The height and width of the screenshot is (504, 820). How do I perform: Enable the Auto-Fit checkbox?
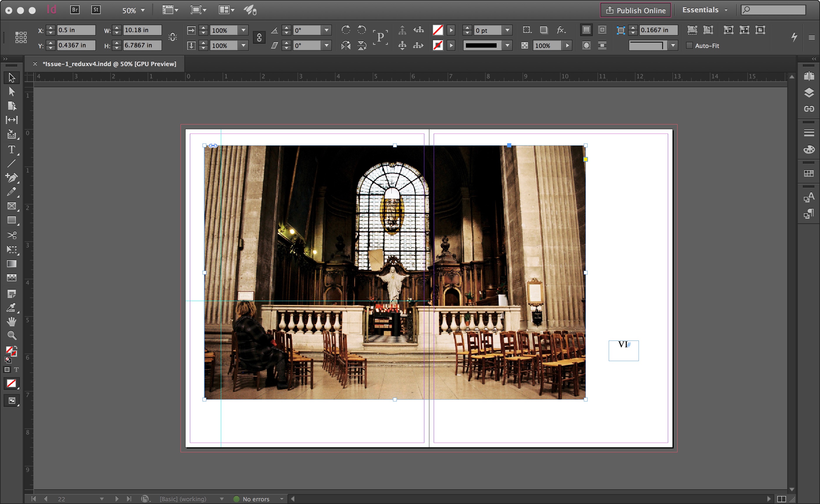click(x=689, y=46)
